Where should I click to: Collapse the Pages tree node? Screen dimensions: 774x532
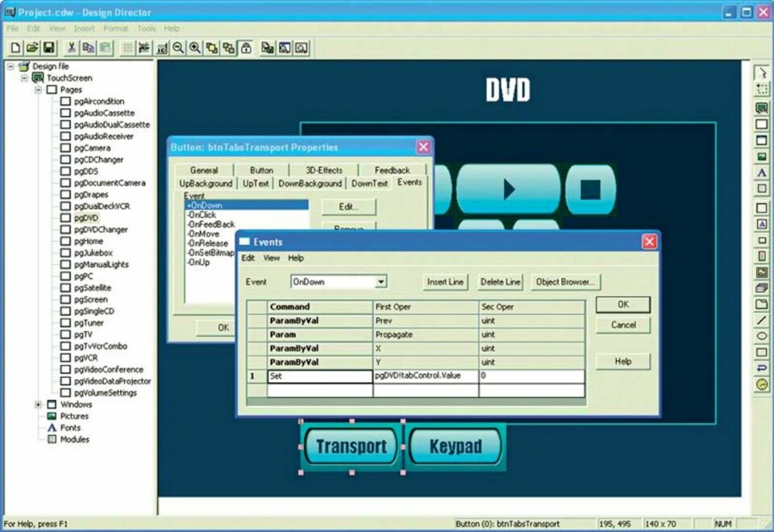[38, 89]
